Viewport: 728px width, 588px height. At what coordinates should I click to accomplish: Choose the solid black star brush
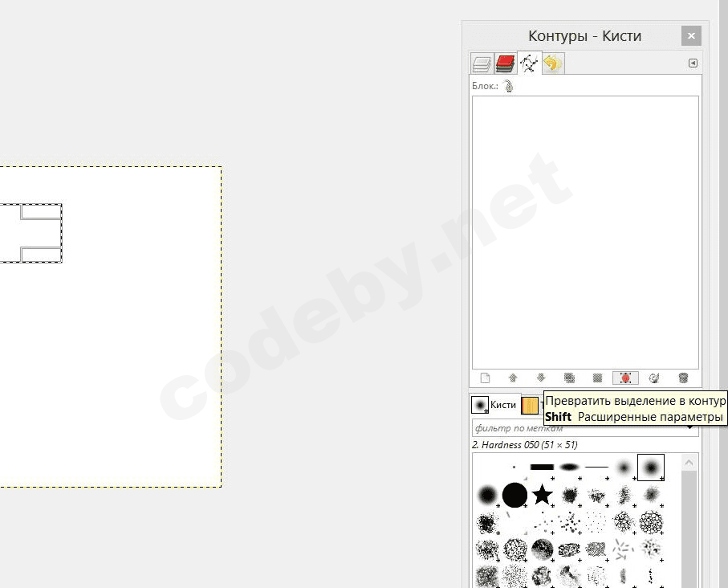pyautogui.click(x=542, y=495)
